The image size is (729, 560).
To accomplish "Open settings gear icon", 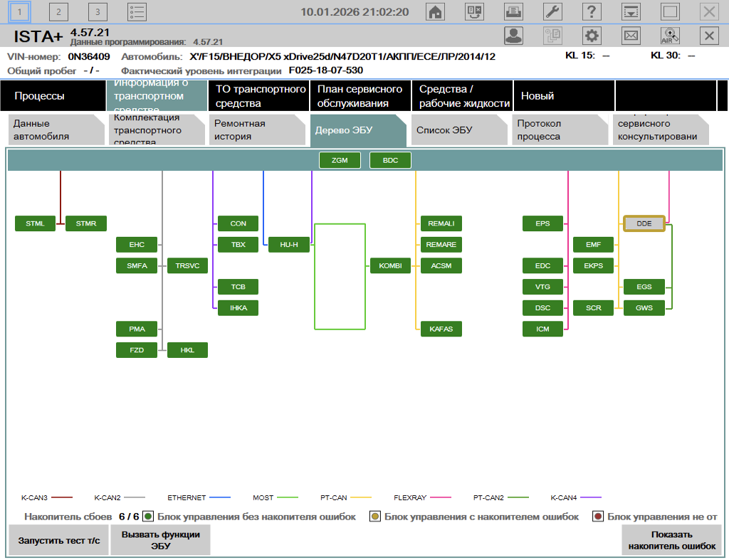I will pyautogui.click(x=592, y=36).
